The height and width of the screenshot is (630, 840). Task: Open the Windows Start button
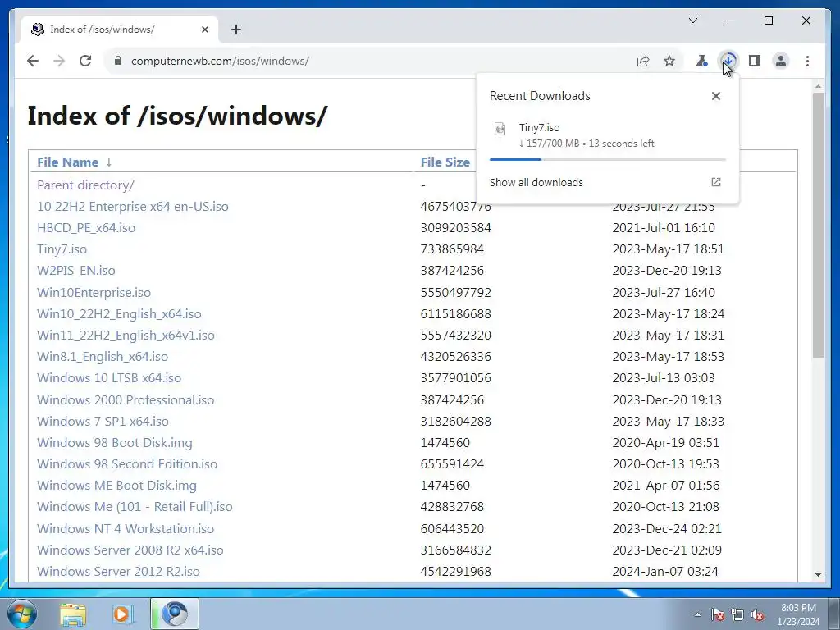pos(21,614)
